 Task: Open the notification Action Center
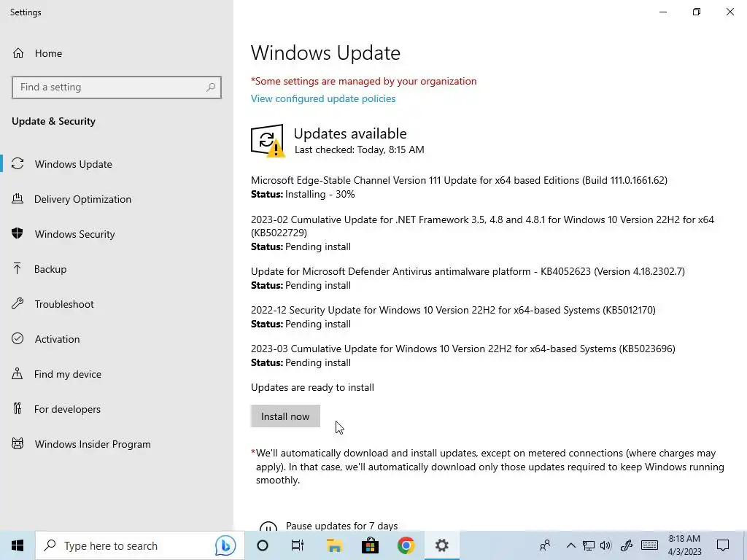point(723,545)
